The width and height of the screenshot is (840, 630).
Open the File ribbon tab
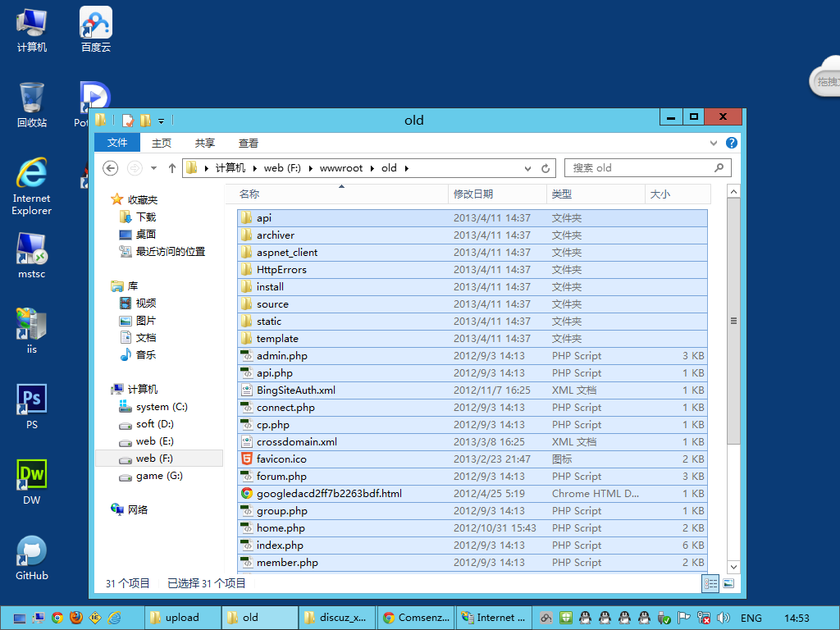tap(116, 143)
